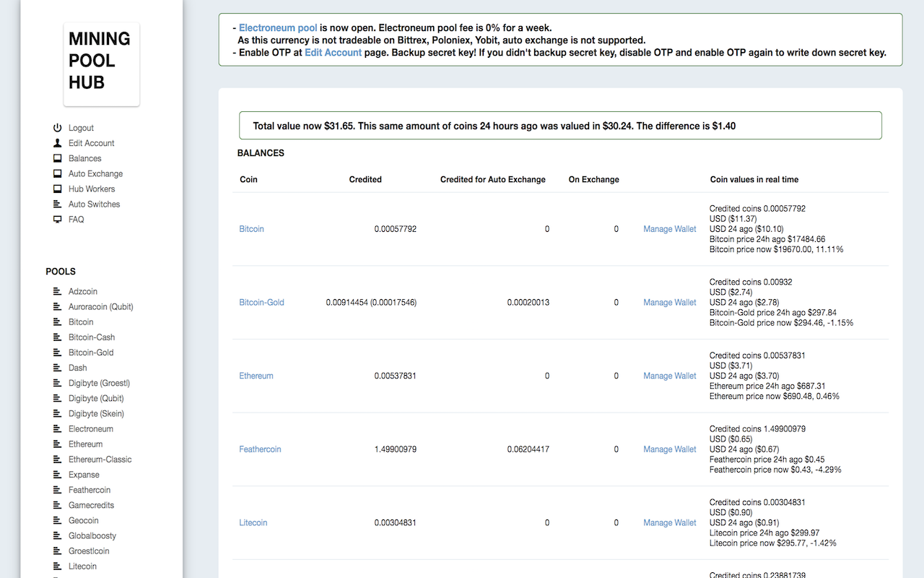Click the icon beside Gamecredits pool

[x=58, y=505]
